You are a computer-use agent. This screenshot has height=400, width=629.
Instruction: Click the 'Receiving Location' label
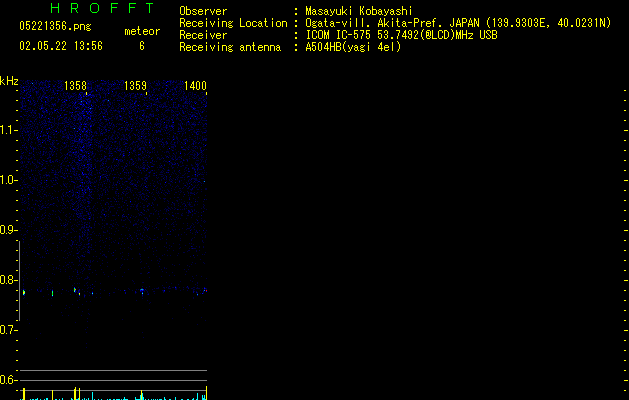point(233,23)
